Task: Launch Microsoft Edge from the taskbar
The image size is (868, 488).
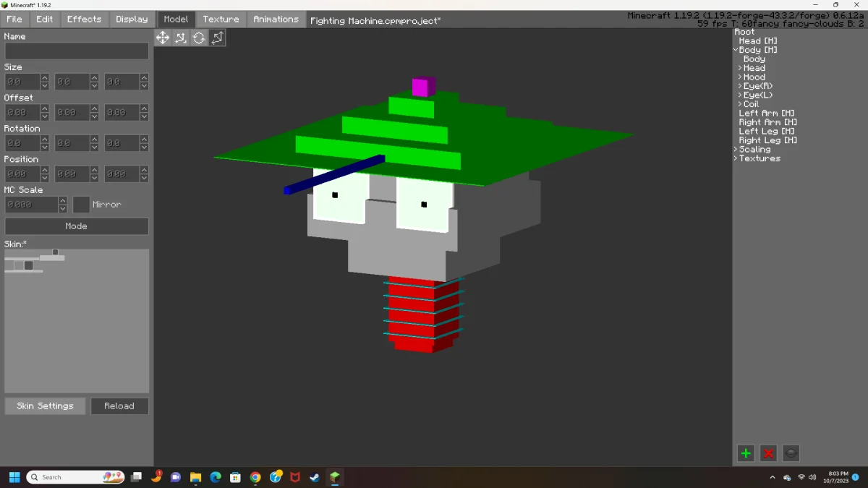Action: point(216,477)
